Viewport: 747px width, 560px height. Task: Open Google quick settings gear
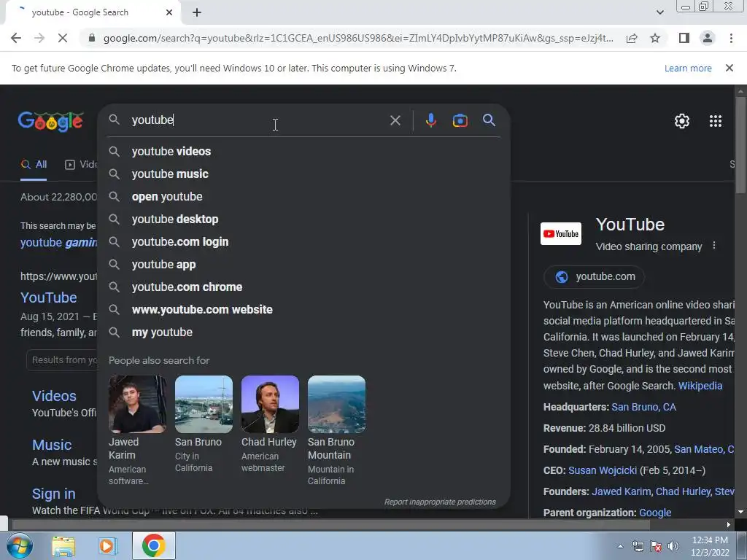point(682,121)
